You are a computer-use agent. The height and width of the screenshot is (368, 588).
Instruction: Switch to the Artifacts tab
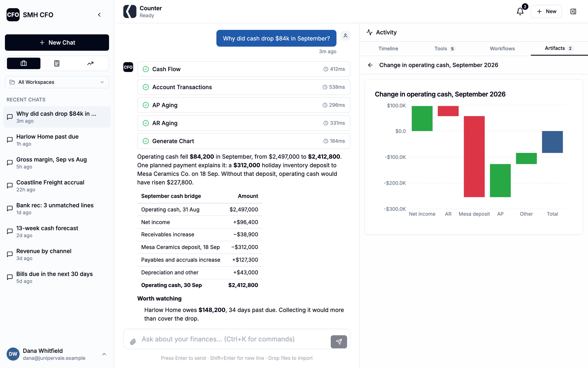pos(559,48)
